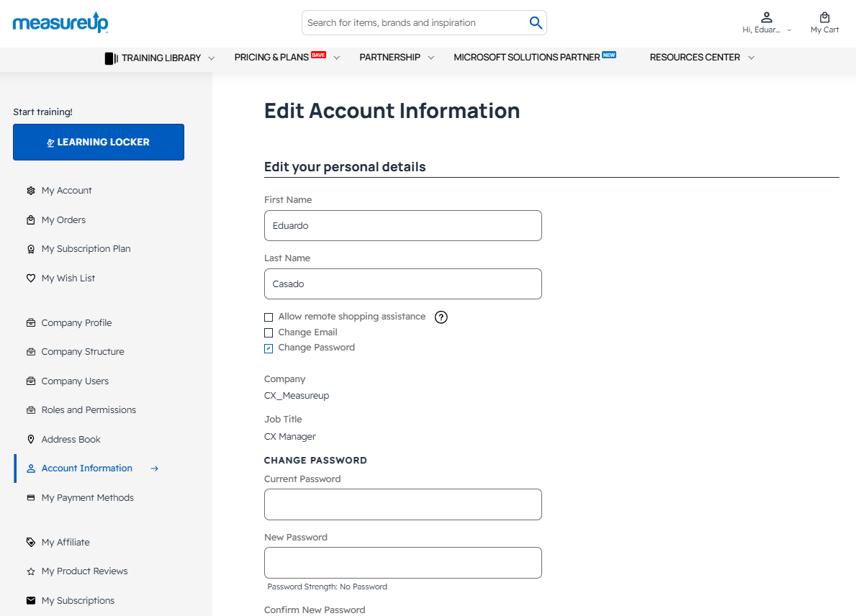Expand the Pricing & Plans chevron

(x=336, y=58)
